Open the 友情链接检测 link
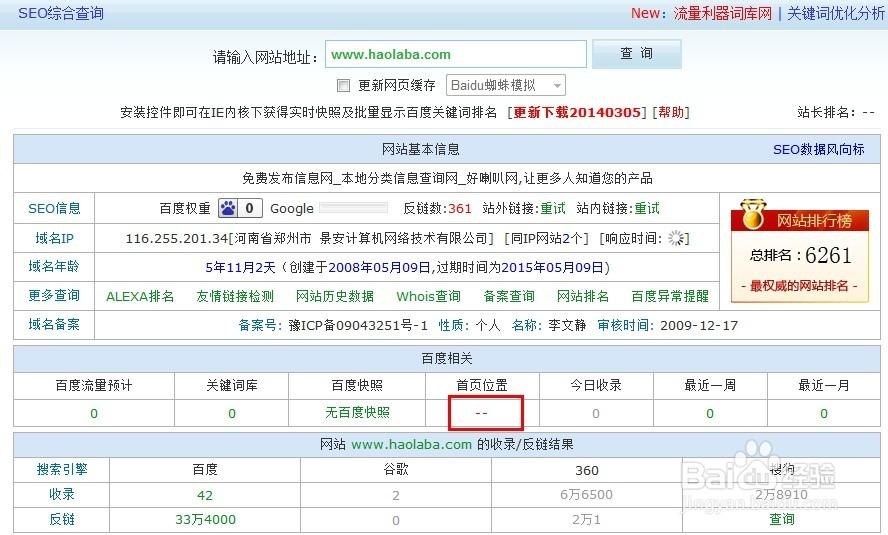 [x=235, y=296]
